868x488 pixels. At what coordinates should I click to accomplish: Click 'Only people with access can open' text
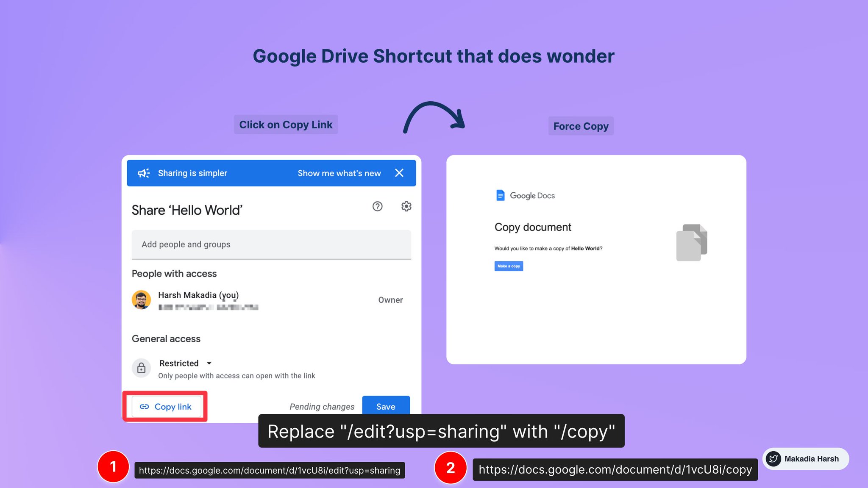(x=236, y=376)
